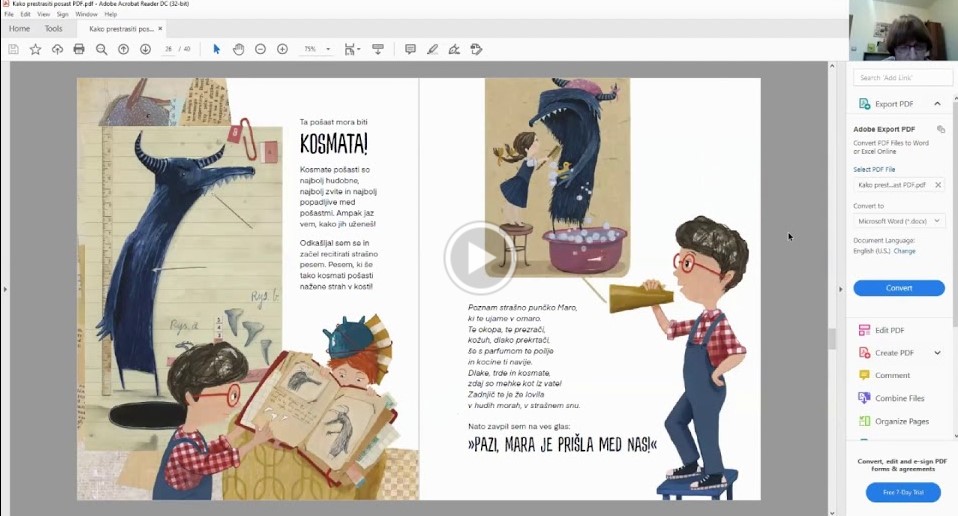This screenshot has height=516, width=958.
Task: Click the Adobe Export PDF heading
Action: click(884, 129)
